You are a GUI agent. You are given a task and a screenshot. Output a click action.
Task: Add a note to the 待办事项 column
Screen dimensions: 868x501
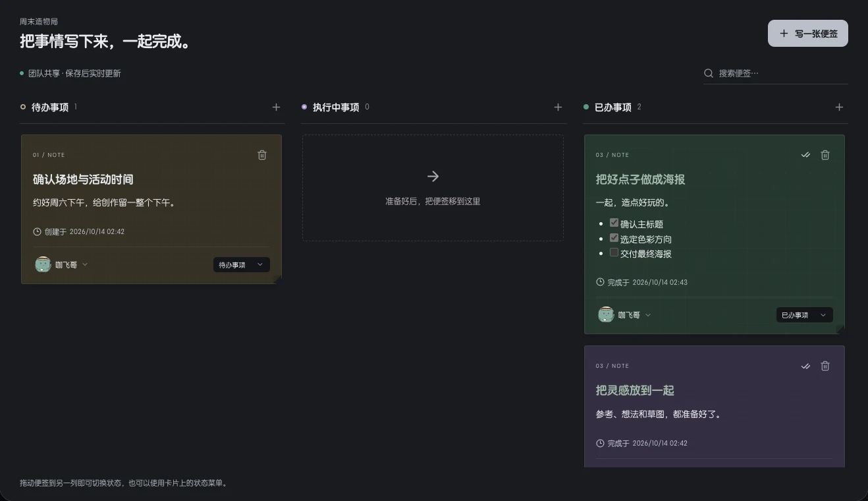pyautogui.click(x=276, y=107)
